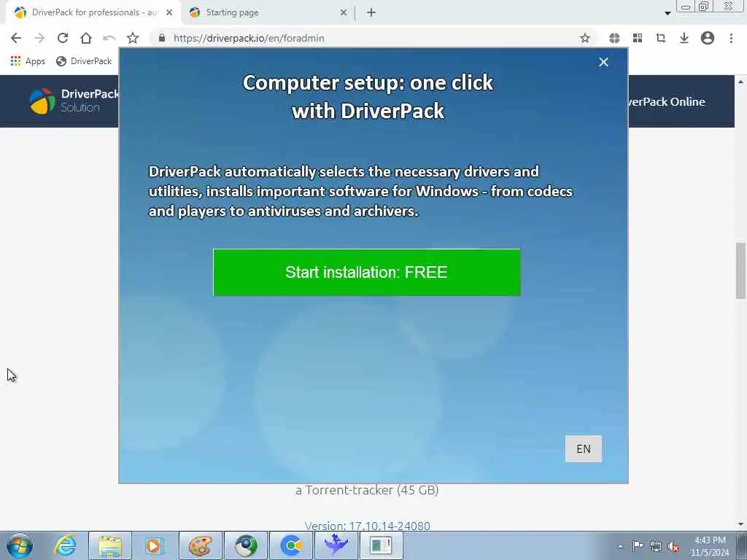Open the blue C browser taskbar icon
The image size is (747, 560).
pyautogui.click(x=291, y=545)
